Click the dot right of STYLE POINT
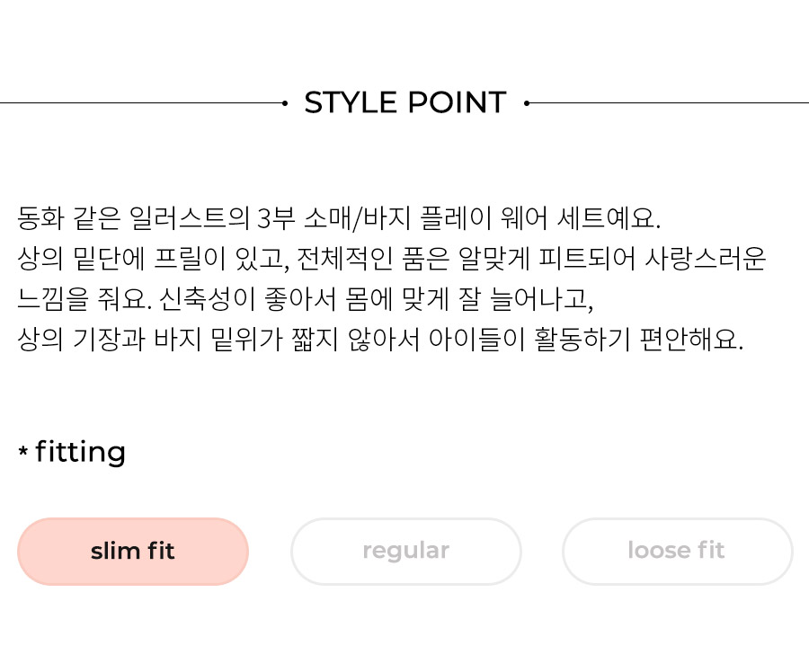This screenshot has width=809, height=672. 526,103
